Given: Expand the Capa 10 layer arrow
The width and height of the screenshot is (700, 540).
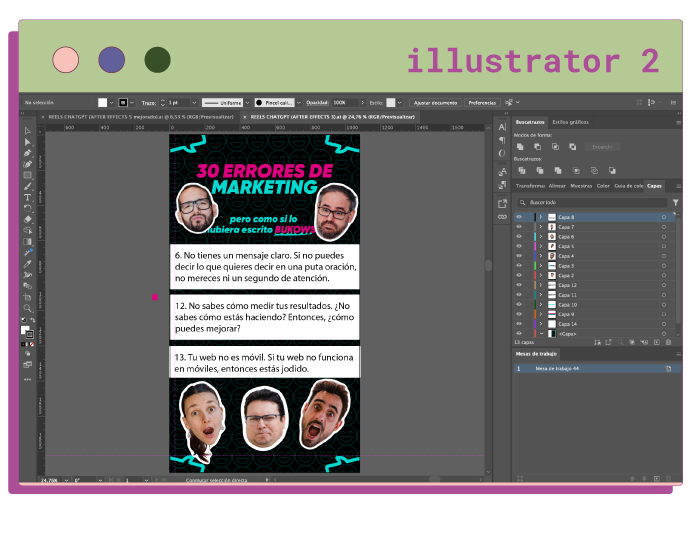Looking at the screenshot, I should (x=541, y=304).
